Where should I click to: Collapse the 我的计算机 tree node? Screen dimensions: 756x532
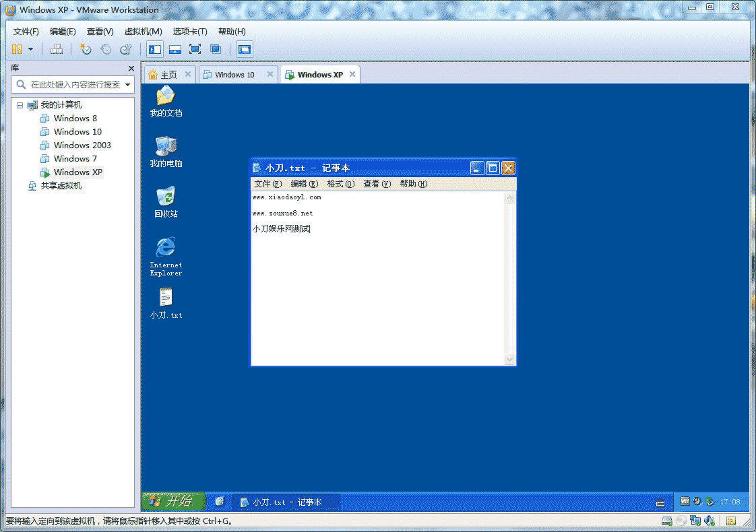pyautogui.click(x=20, y=105)
